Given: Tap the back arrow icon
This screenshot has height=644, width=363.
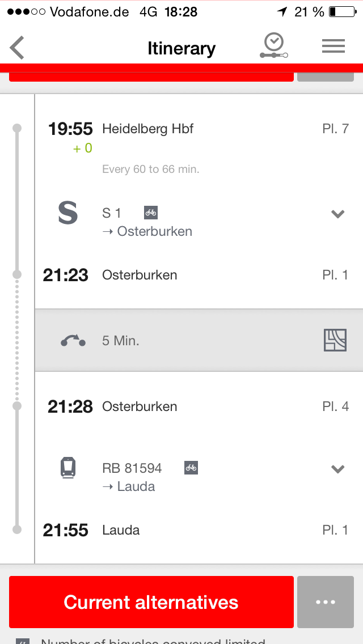Looking at the screenshot, I should coord(18,48).
